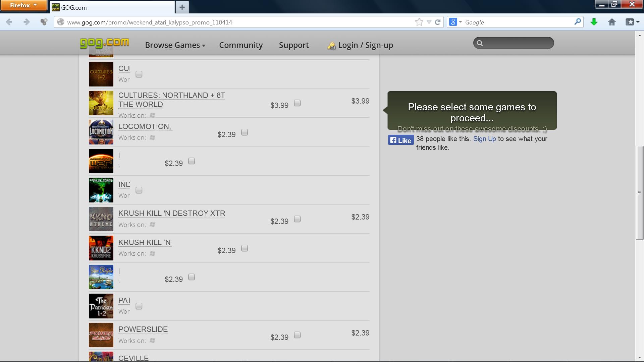The image size is (644, 362).
Task: Open the POWERSLIDE game link
Action: 143,329
